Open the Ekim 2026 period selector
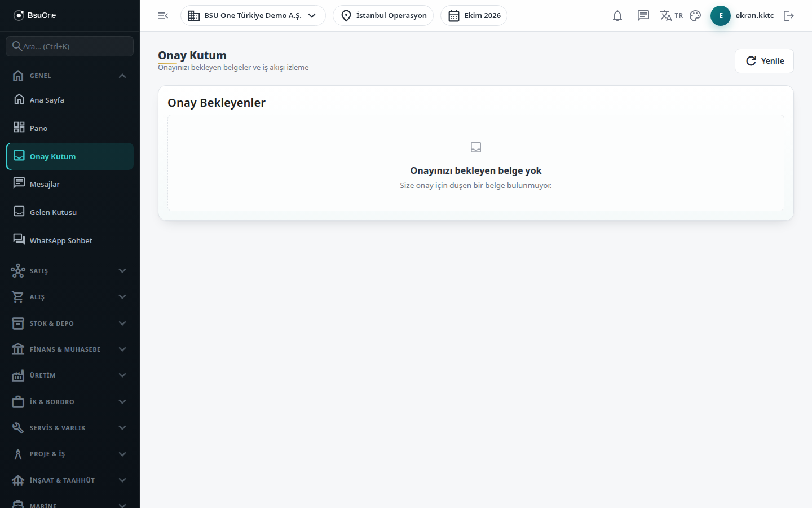 pyautogui.click(x=474, y=16)
